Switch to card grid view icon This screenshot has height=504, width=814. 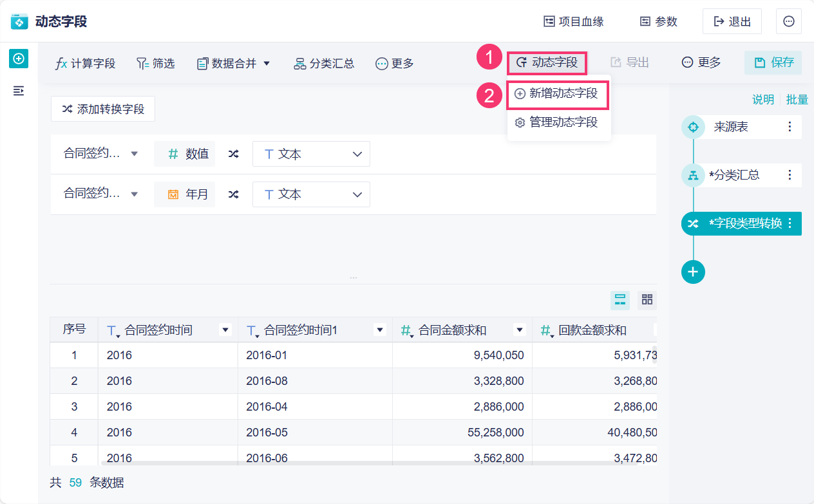[x=647, y=299]
